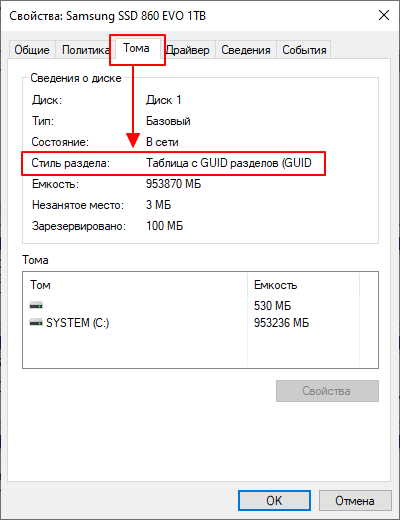Click the Том column header
This screenshot has width=400, height=520.
point(135,285)
